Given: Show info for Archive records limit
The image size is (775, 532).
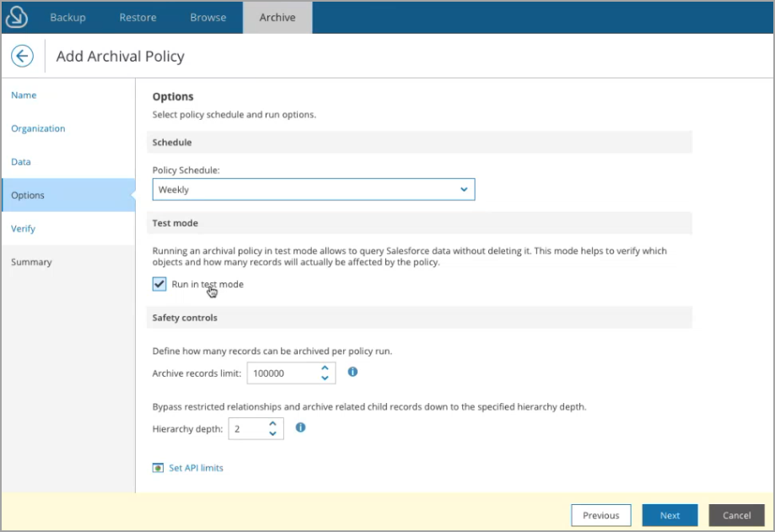Looking at the screenshot, I should click(x=353, y=372).
